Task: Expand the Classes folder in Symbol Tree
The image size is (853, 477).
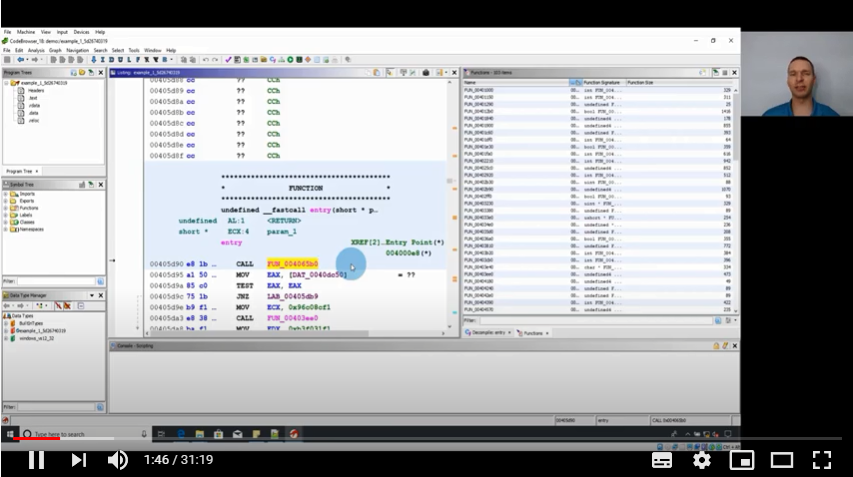Action: click(6, 222)
